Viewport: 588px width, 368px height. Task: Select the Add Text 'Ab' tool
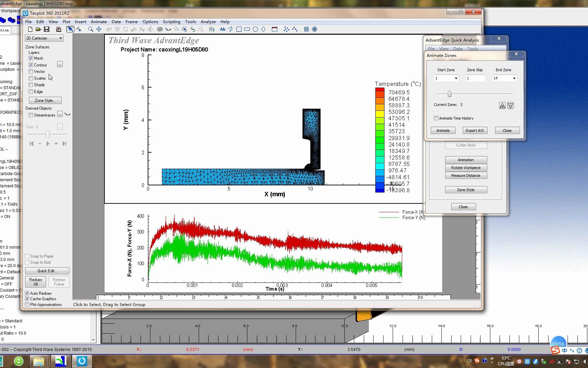tap(223, 29)
